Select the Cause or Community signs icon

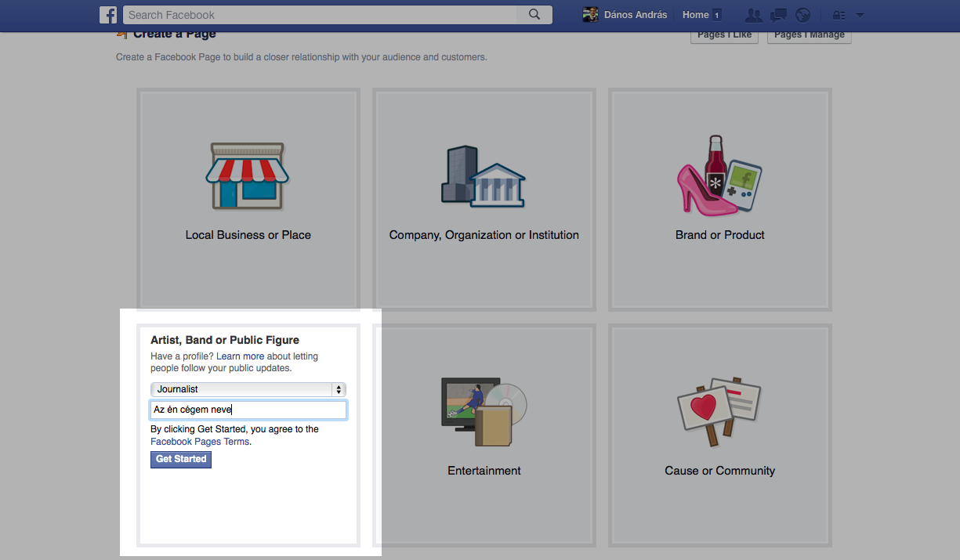coord(719,412)
